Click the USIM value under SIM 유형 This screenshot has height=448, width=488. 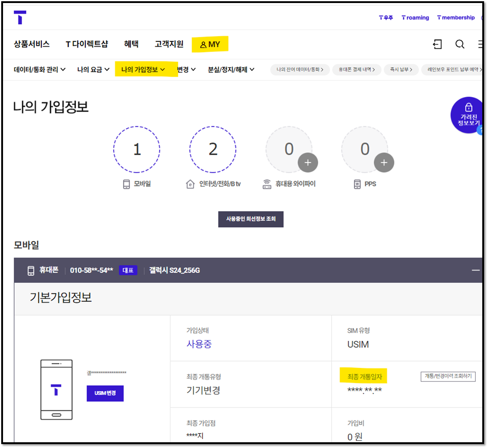pos(358,344)
